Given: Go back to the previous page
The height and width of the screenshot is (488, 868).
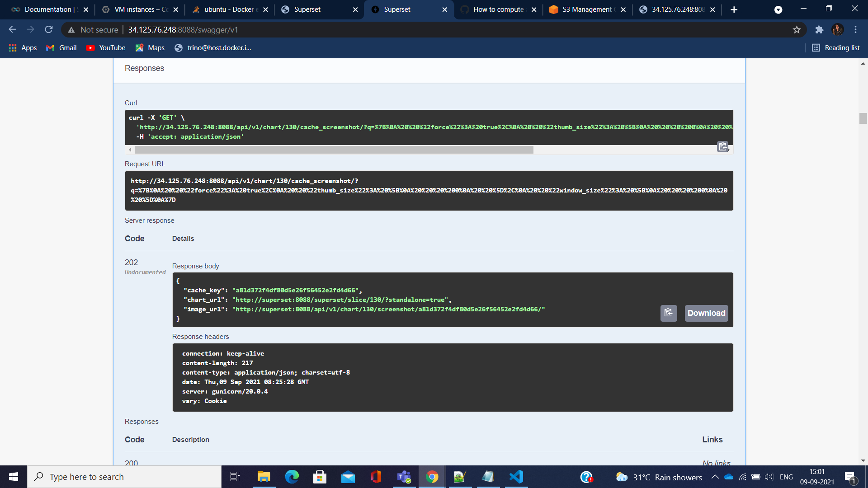Looking at the screenshot, I should point(12,30).
